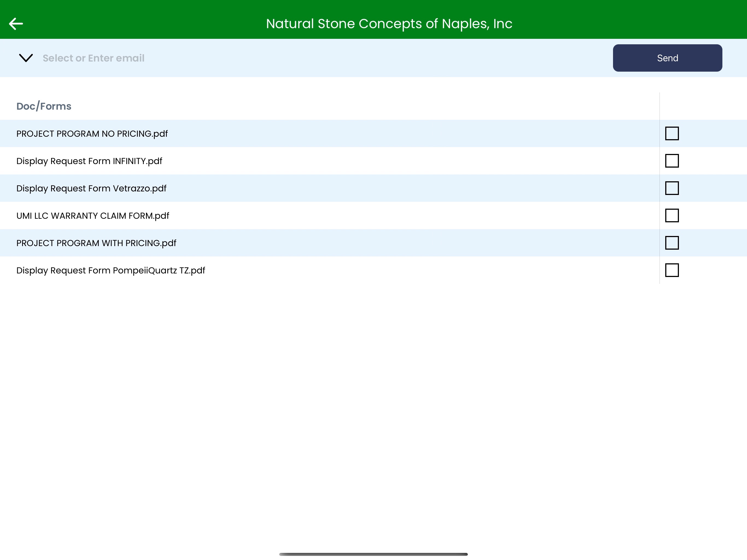Image resolution: width=747 pixels, height=560 pixels.
Task: Check Display Request Form PompeiiQuartz TZ checkbox
Action: [672, 270]
